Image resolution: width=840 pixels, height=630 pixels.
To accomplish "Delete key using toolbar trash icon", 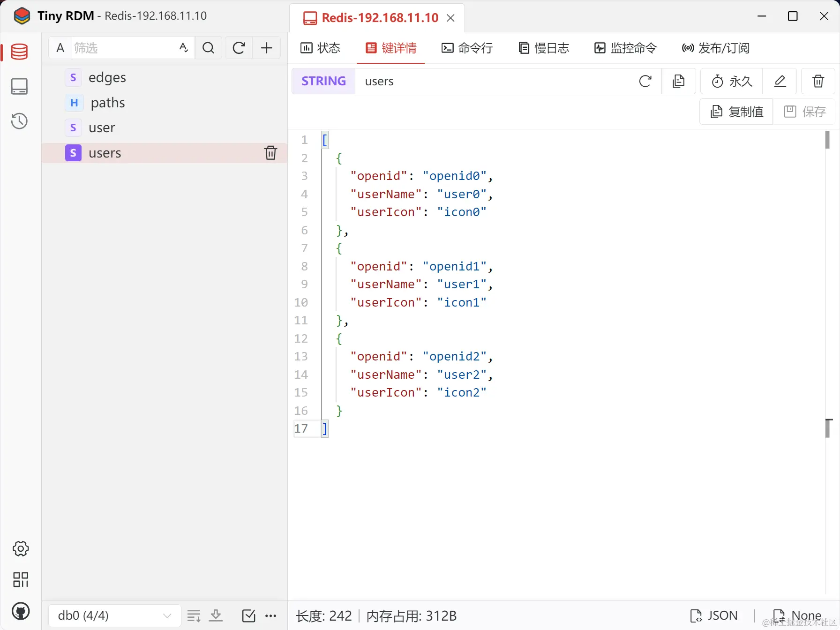I will [x=818, y=81].
